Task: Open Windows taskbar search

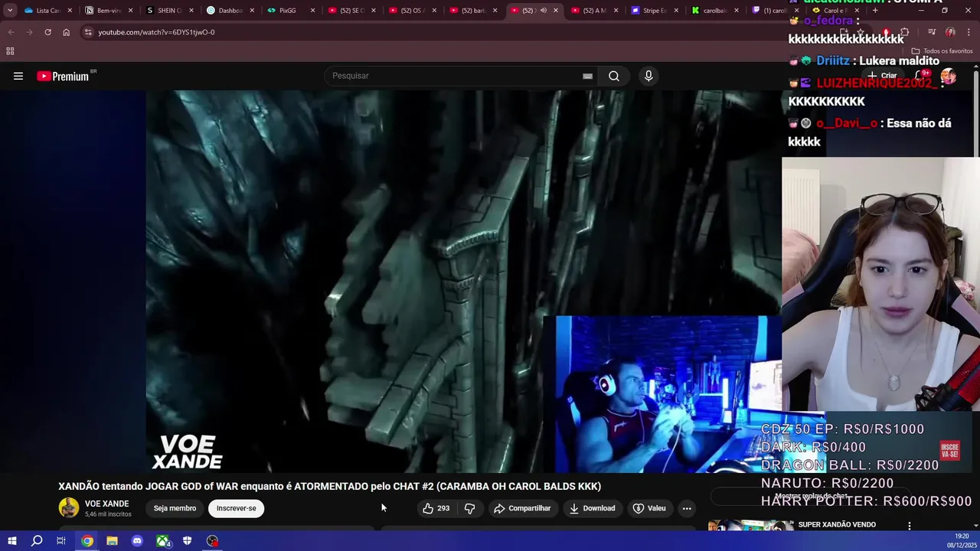Action: coord(36,541)
